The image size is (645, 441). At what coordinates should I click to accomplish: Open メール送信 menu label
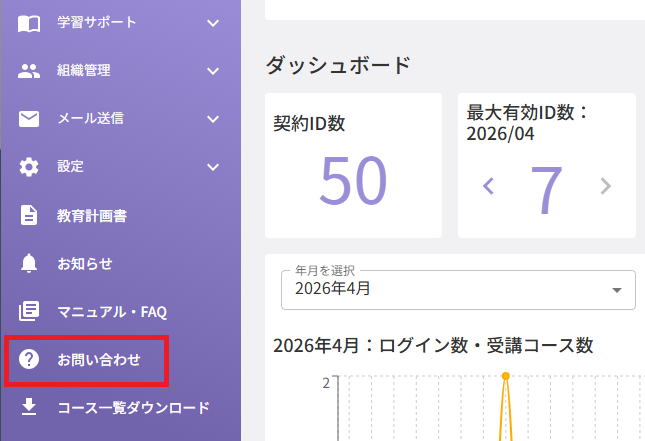click(x=90, y=118)
